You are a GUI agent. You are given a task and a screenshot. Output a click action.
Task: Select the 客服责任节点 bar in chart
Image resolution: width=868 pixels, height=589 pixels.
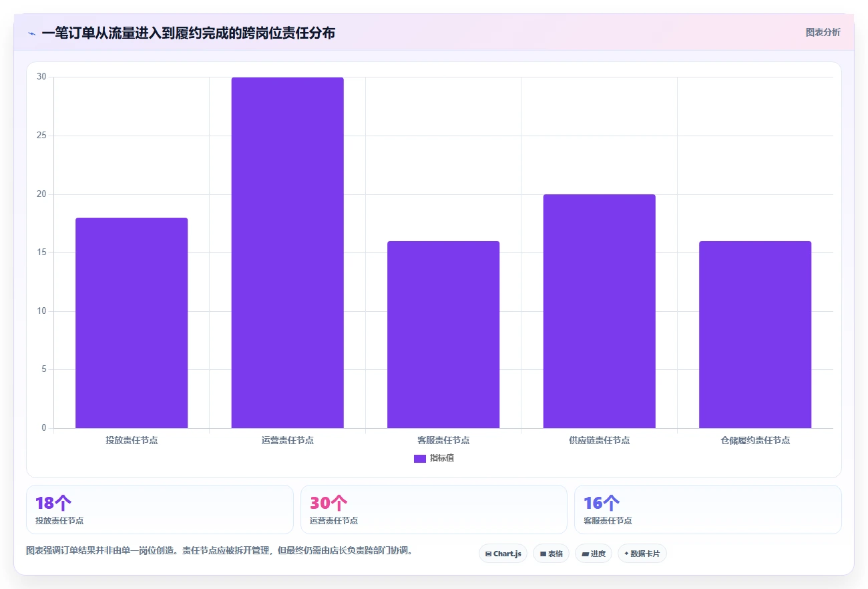tap(443, 335)
